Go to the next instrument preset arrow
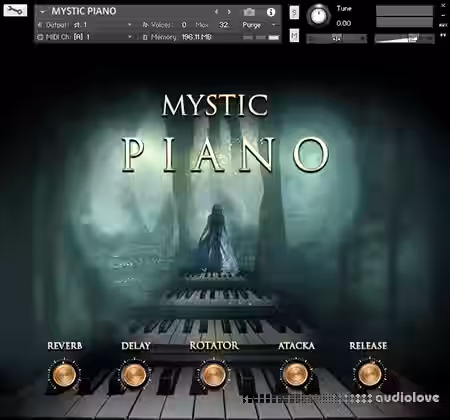 [229, 12]
